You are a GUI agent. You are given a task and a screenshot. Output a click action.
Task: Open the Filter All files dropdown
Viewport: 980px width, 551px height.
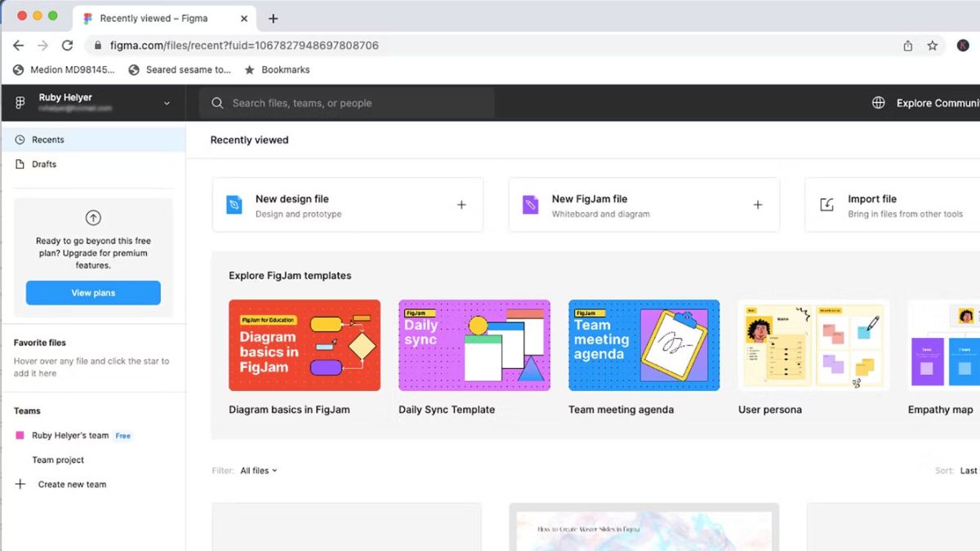coord(258,470)
